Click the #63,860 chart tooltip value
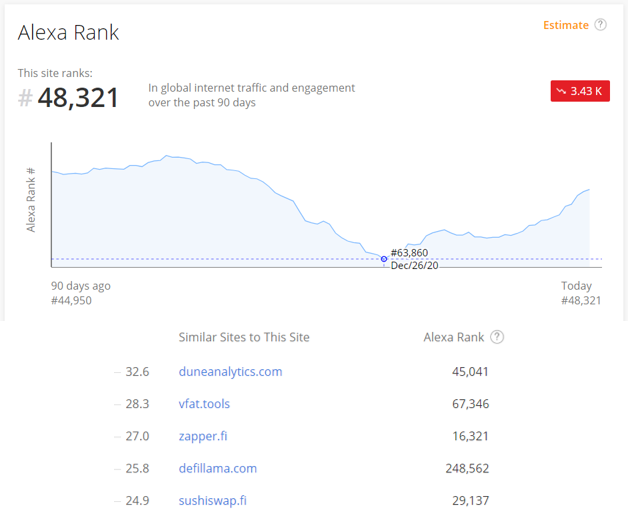Screen dimensions: 628x523 [409, 253]
